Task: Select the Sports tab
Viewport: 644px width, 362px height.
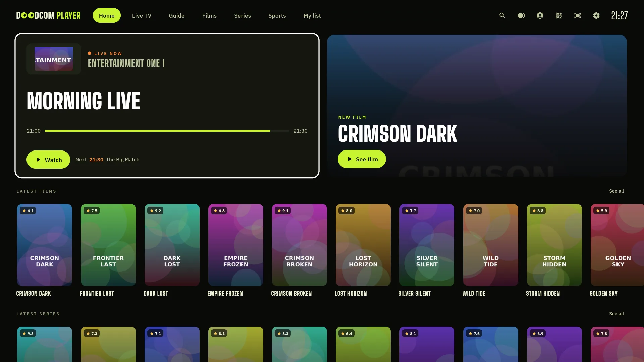Action: tap(277, 15)
